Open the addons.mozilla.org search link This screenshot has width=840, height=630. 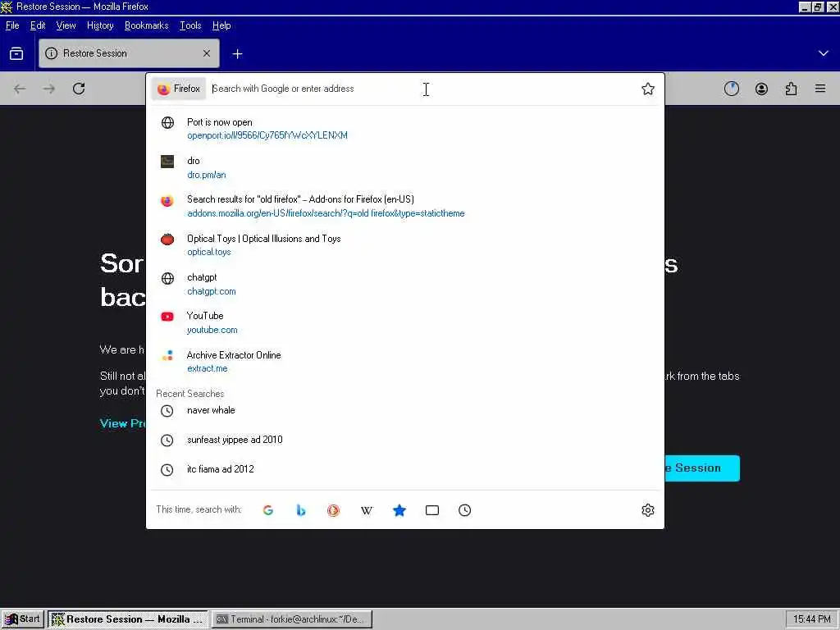point(326,213)
